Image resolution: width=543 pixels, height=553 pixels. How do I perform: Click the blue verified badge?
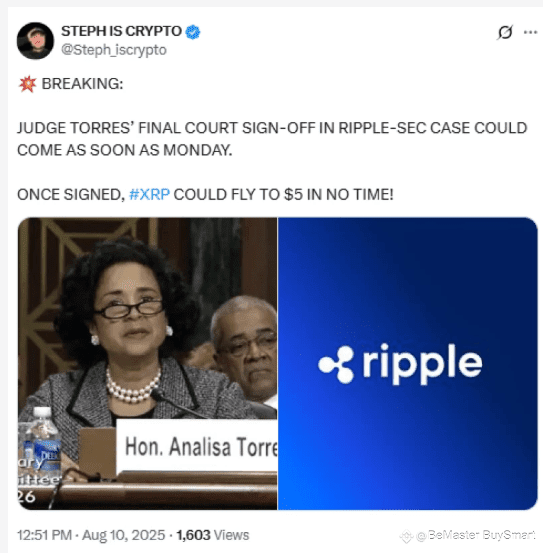point(193,32)
